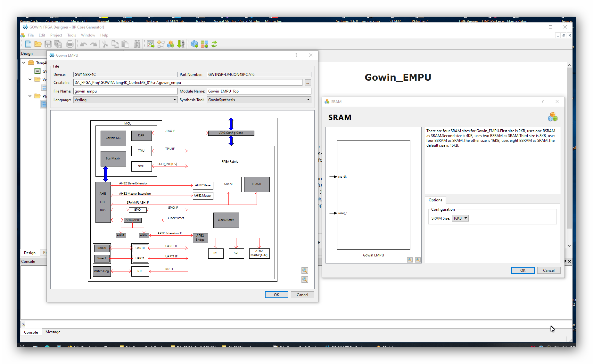Open the SRAM Size 16KB dropdown
Viewport: 593px width, 364px height.
click(460, 218)
